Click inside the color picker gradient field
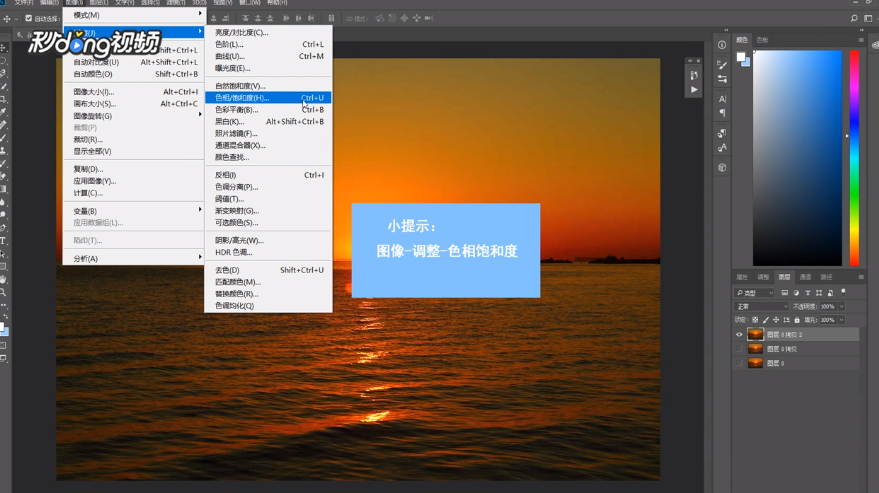879x493 pixels. [x=797, y=158]
